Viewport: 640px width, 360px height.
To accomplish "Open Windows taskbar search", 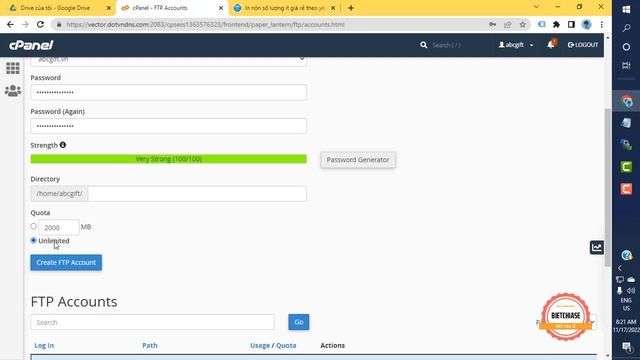I will [626, 28].
